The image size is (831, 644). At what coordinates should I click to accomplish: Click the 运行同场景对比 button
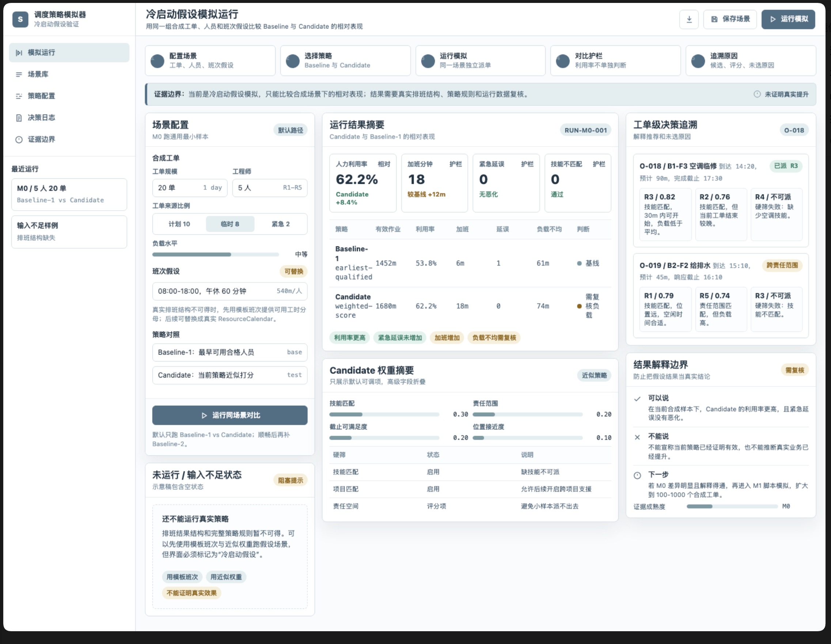click(230, 415)
